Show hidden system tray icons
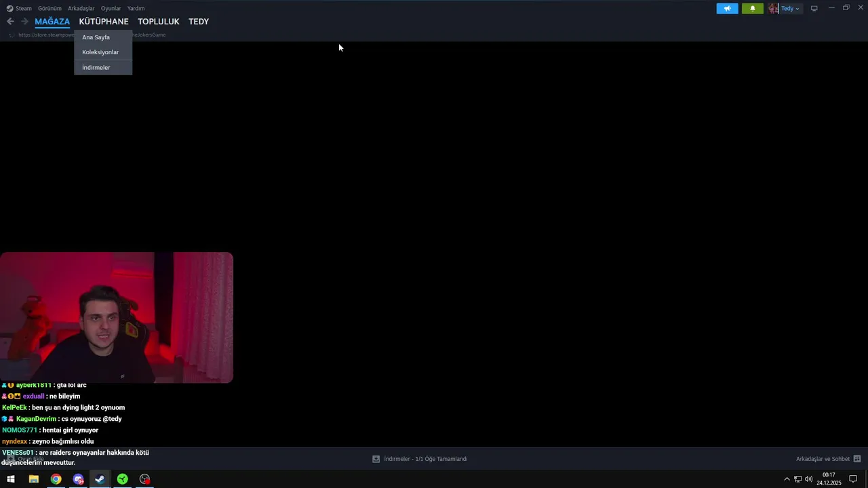 pyautogui.click(x=787, y=479)
